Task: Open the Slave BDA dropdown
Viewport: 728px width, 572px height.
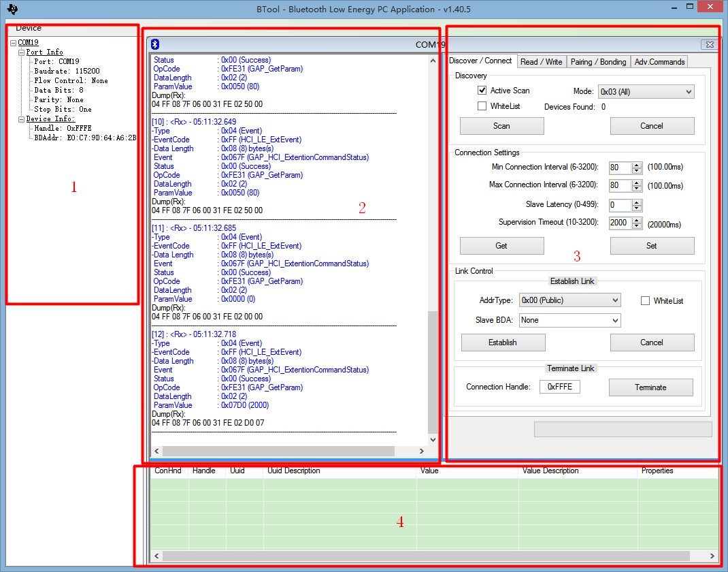Action: tap(569, 320)
